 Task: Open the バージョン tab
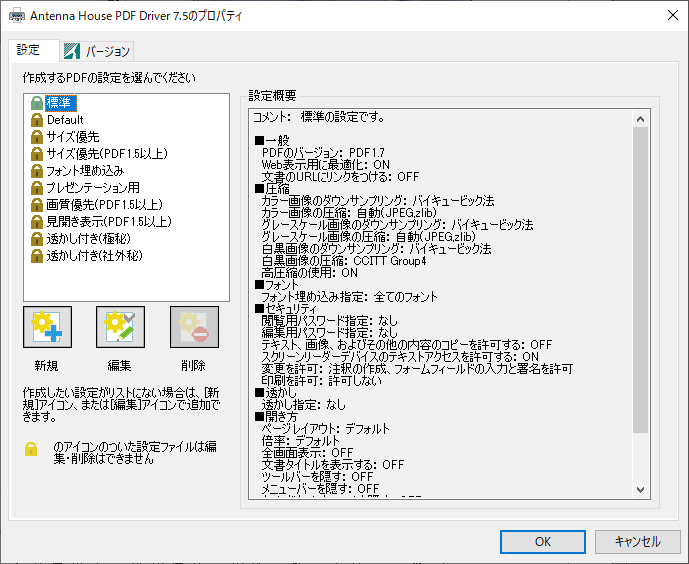tap(97, 51)
